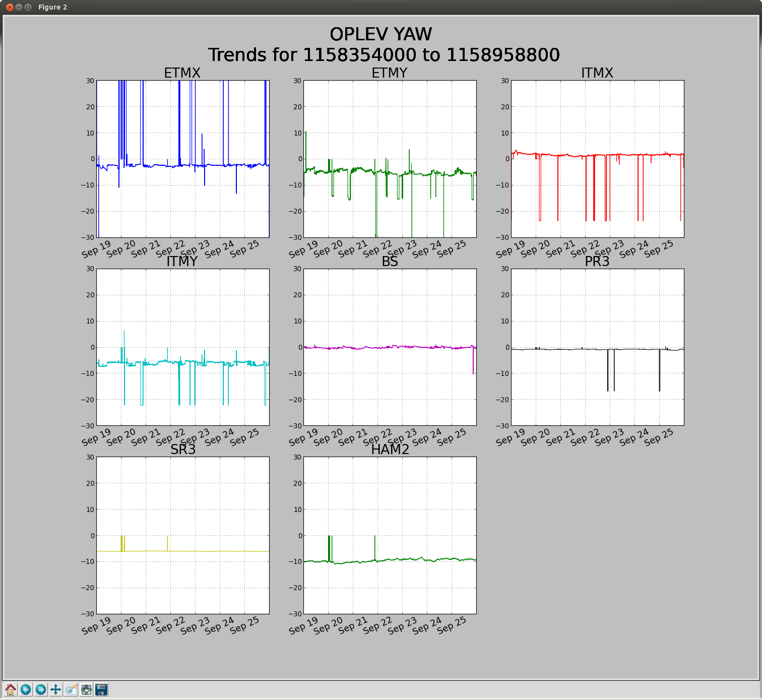Go forward to the next view

[x=41, y=689]
